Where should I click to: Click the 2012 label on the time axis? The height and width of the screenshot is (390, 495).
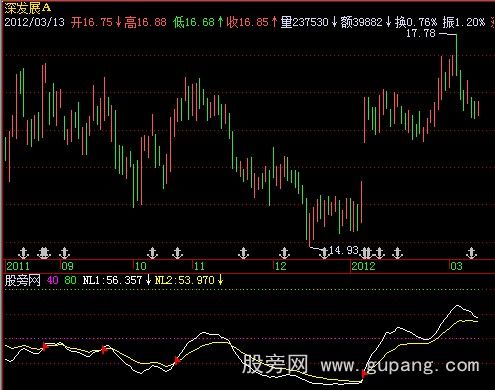(x=363, y=266)
